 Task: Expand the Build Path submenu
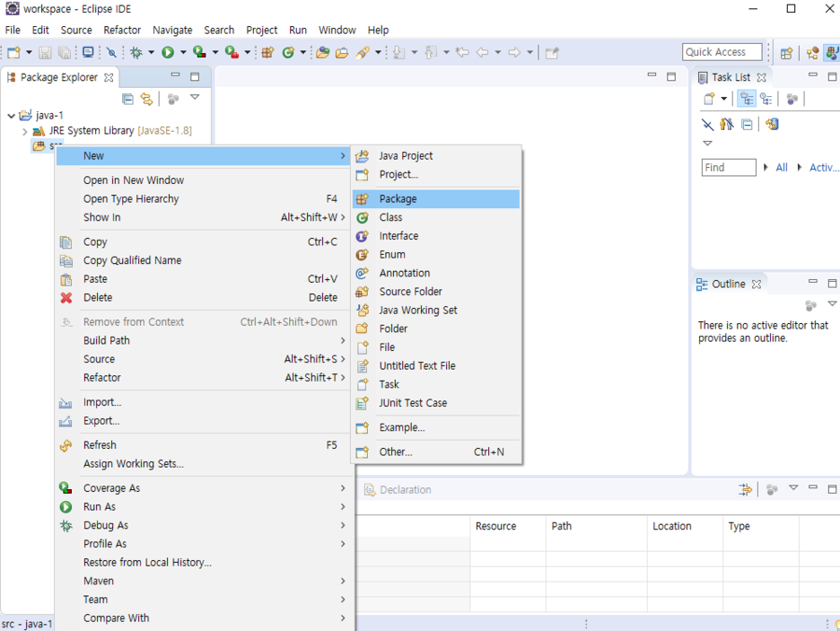(204, 341)
